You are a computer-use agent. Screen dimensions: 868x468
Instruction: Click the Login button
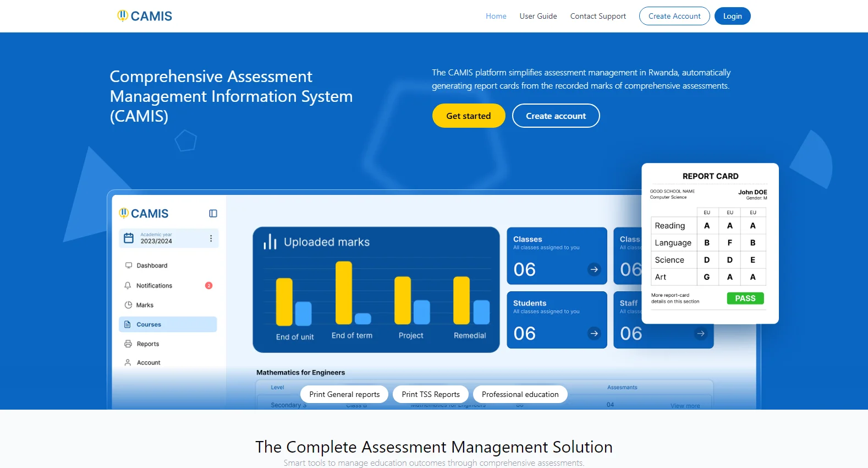click(732, 16)
